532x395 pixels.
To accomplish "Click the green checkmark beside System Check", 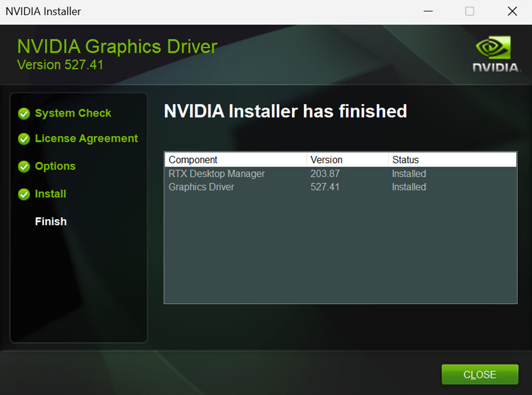I will click(24, 113).
